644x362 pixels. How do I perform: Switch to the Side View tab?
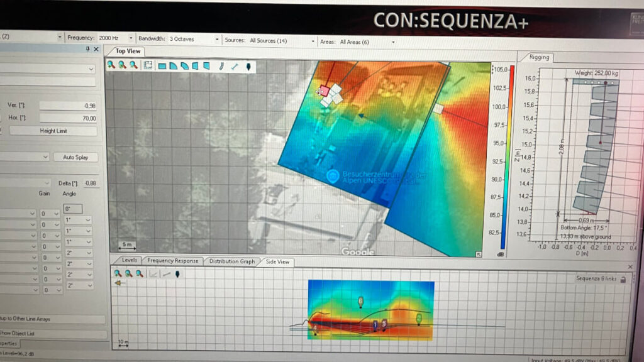(277, 261)
